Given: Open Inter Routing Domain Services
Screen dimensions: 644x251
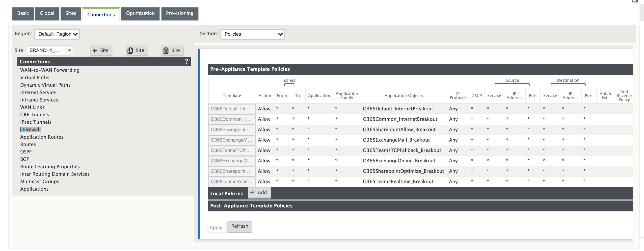Looking at the screenshot, I should click(55, 174).
